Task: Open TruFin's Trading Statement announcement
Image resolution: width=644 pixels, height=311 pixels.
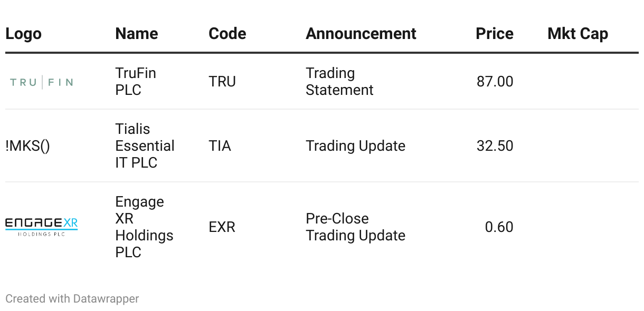Action: [x=339, y=82]
